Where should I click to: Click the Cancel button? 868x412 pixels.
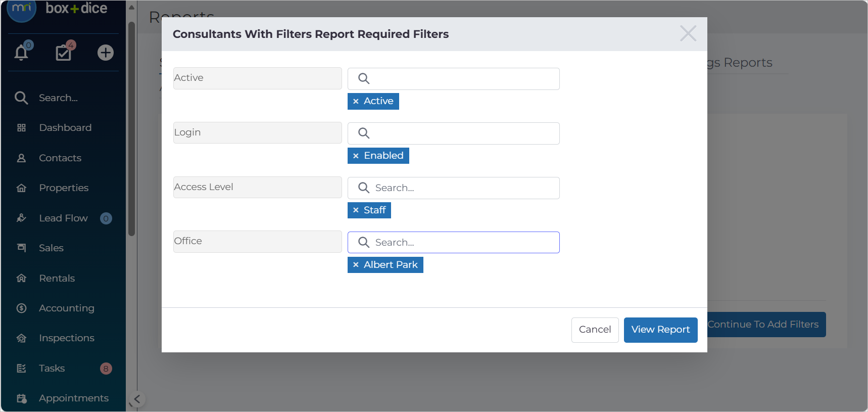(x=595, y=330)
